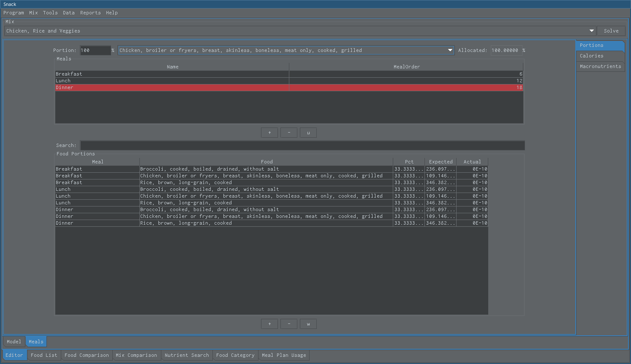
Task: Open the food selection dropdown arrow
Action: coord(450,50)
